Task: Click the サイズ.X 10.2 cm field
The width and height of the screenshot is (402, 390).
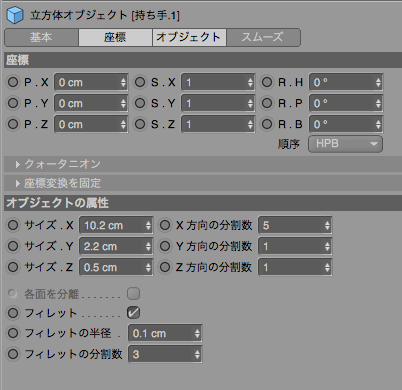Action: (116, 225)
